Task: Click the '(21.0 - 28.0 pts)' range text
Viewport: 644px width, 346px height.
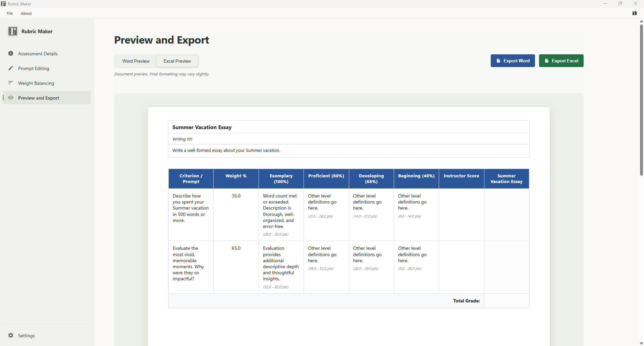Action: point(320,217)
